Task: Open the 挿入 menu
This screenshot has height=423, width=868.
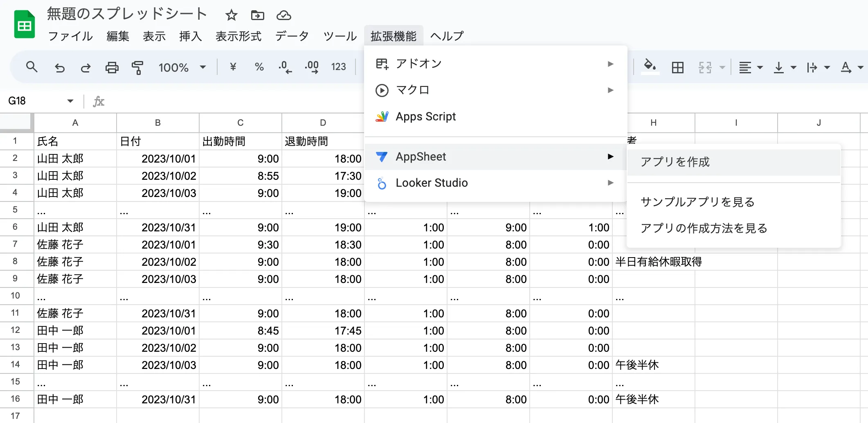Action: [191, 36]
